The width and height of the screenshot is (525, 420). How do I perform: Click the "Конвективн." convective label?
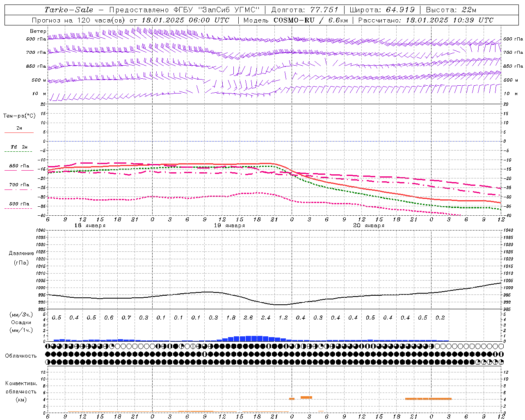(21, 383)
